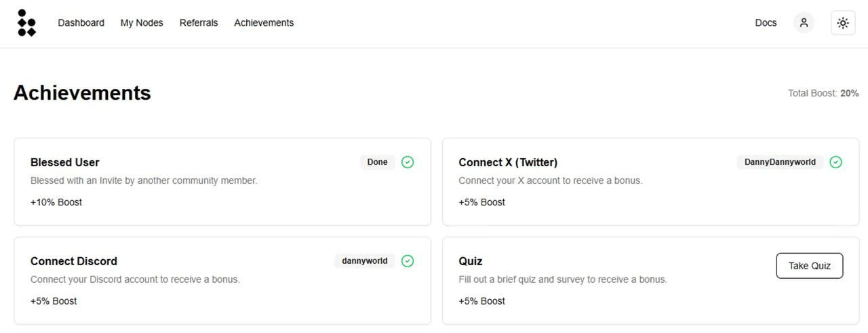868x333 pixels.
Task: Select the Achievements nav item
Action: (264, 22)
